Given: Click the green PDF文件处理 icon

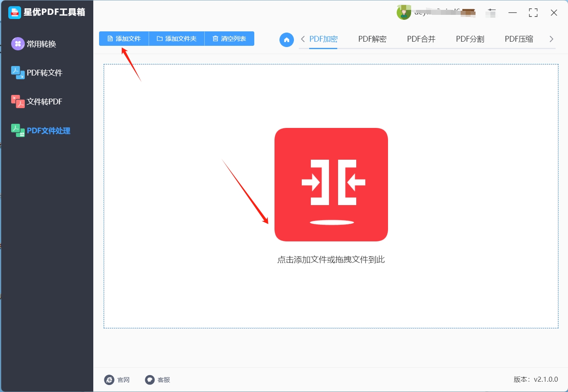Looking at the screenshot, I should [18, 130].
